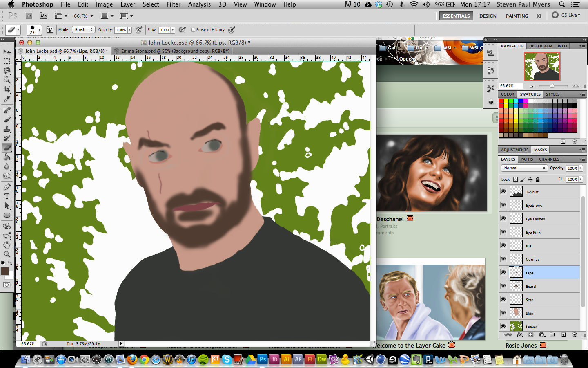Select the Hand tool

click(x=7, y=245)
